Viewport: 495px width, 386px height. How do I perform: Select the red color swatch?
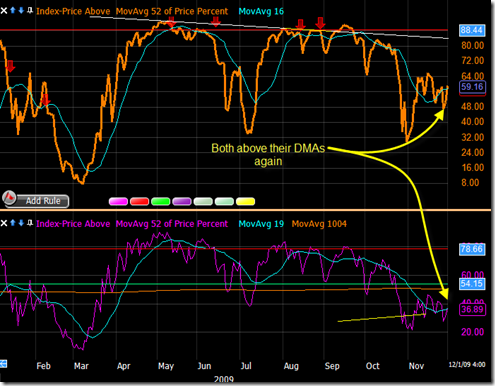(x=139, y=201)
